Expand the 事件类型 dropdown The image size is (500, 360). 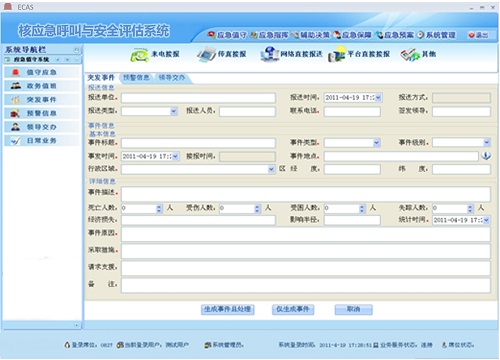[x=376, y=143]
